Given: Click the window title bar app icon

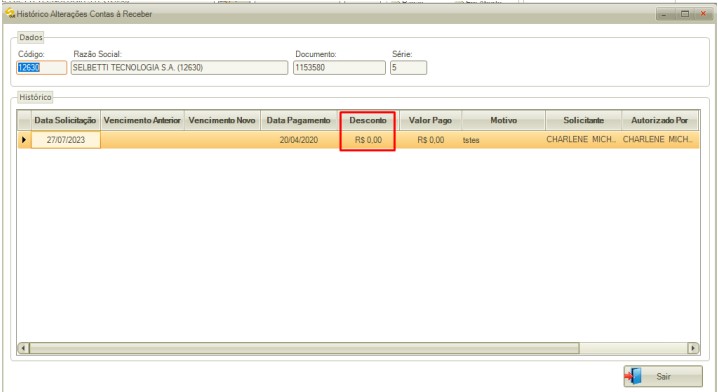Looking at the screenshot, I should [10, 13].
